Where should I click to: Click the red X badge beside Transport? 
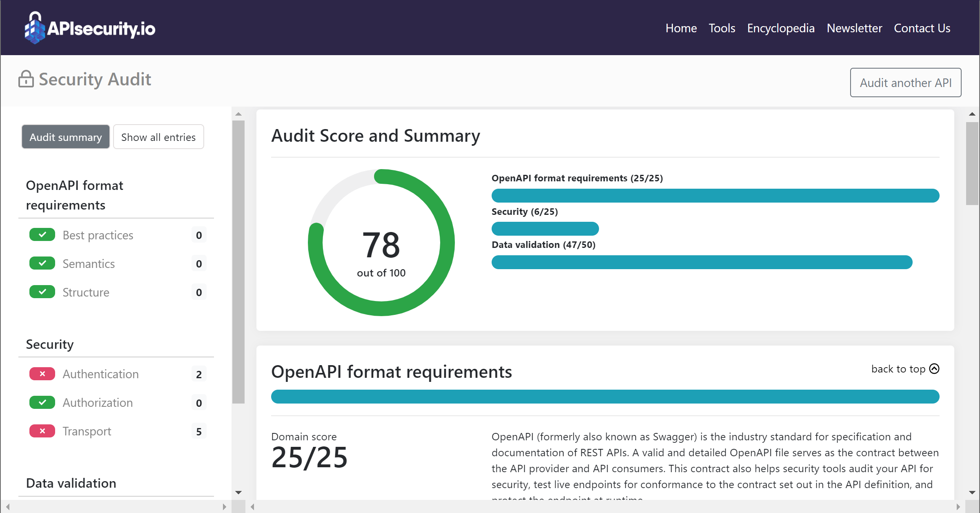click(x=42, y=431)
